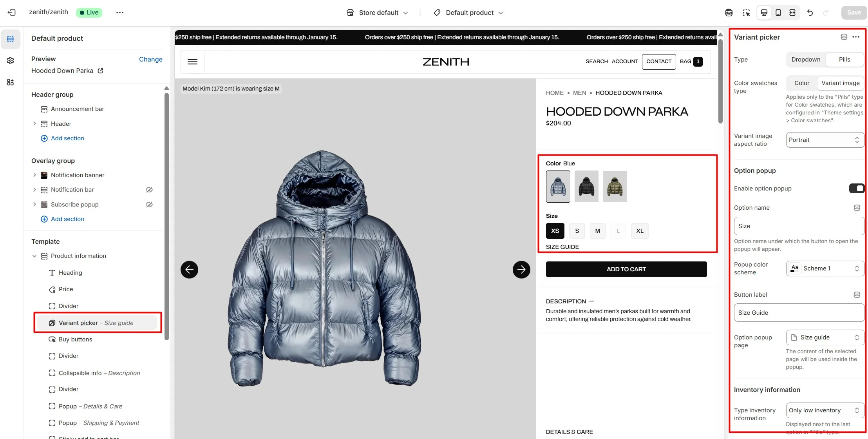Open more actions menu beside Live badge

coord(120,13)
